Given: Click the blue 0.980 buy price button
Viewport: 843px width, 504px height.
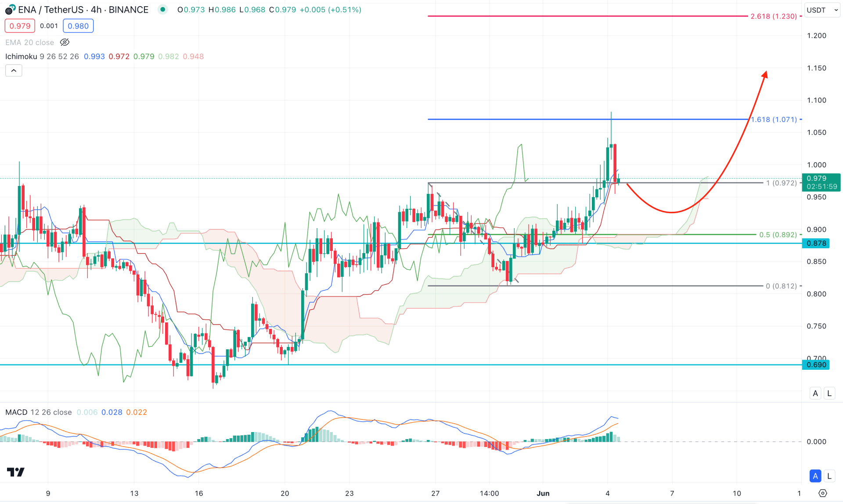Looking at the screenshot, I should (x=78, y=26).
